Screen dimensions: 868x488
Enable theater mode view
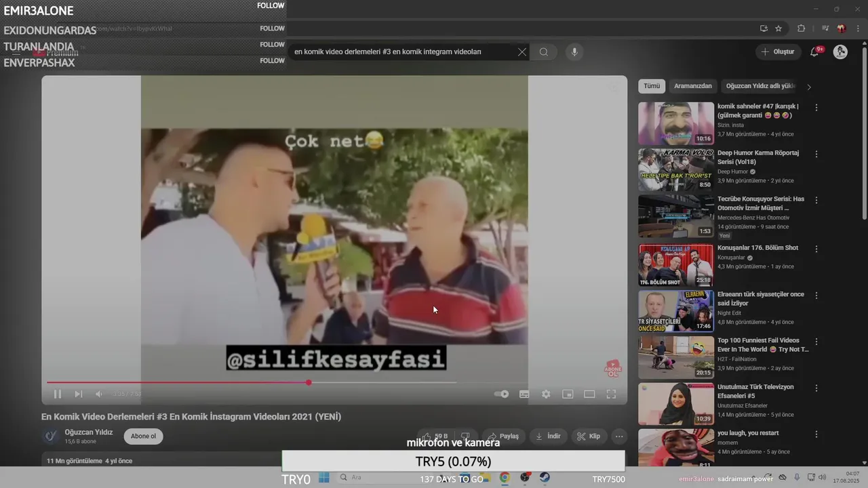click(589, 394)
